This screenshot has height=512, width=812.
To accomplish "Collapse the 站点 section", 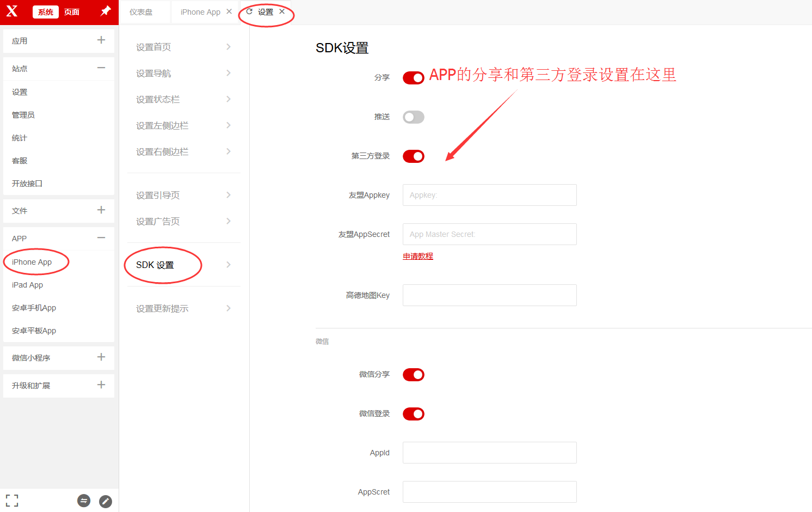I will [x=101, y=68].
